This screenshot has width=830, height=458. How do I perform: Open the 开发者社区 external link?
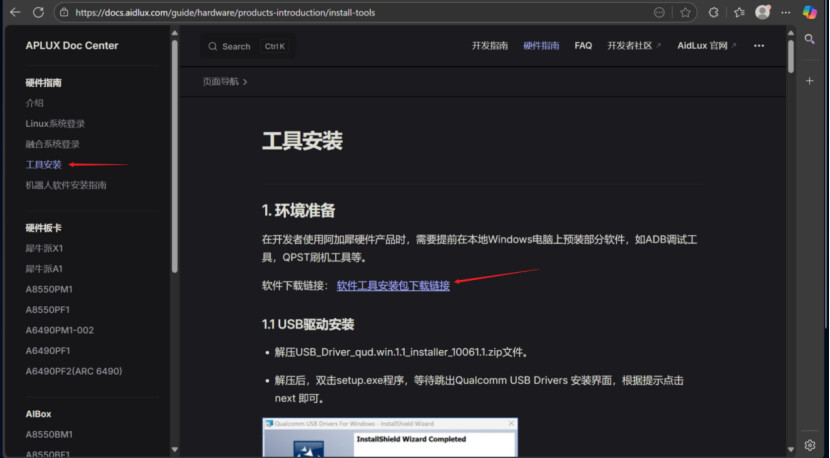pyautogui.click(x=634, y=46)
